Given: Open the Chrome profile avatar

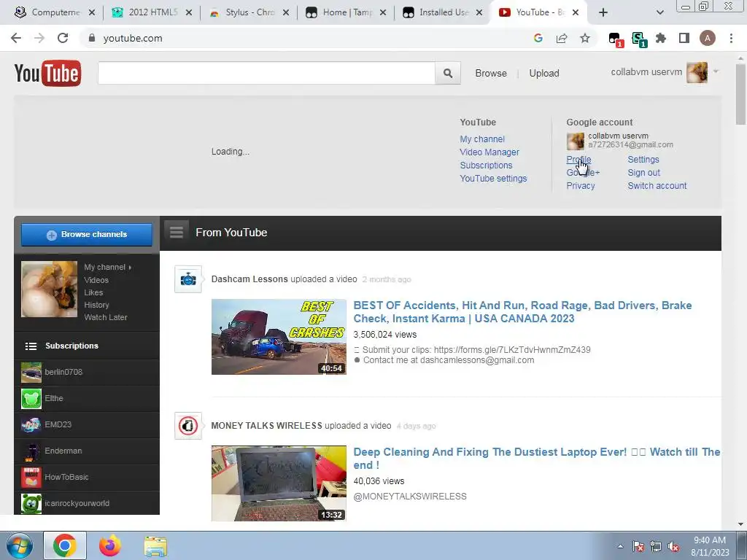Looking at the screenshot, I should point(708,38).
